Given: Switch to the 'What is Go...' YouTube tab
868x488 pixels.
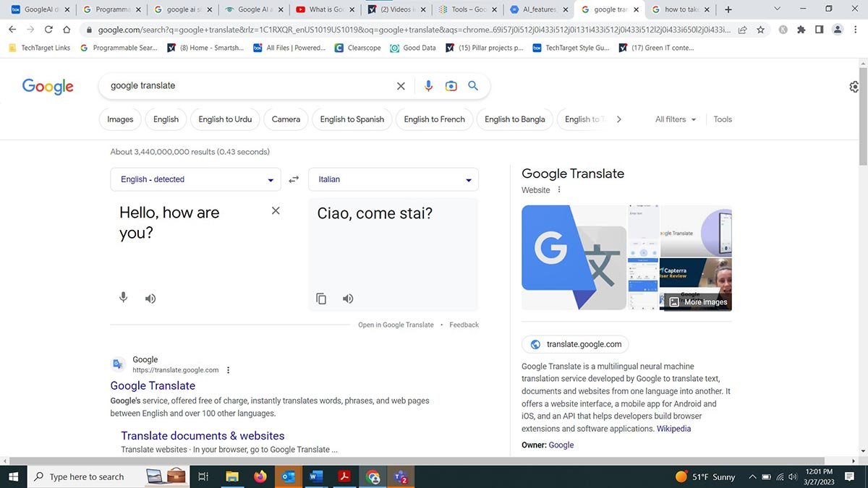Looking at the screenshot, I should (x=324, y=9).
